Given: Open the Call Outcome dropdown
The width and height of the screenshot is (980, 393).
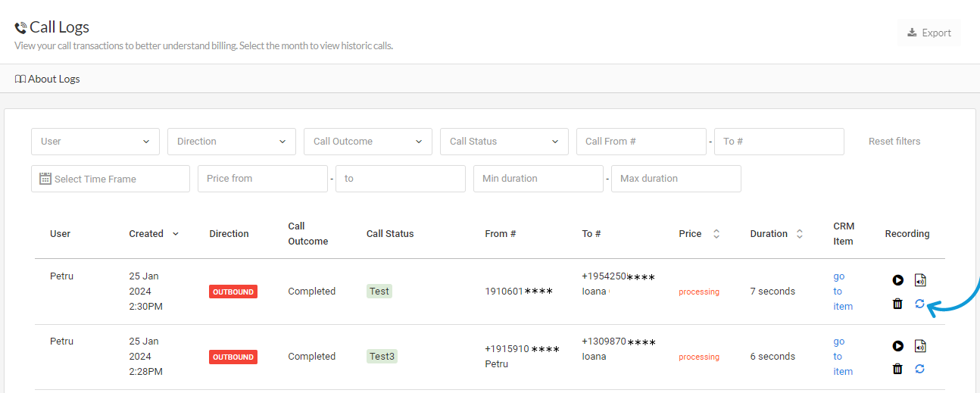Looking at the screenshot, I should (367, 142).
